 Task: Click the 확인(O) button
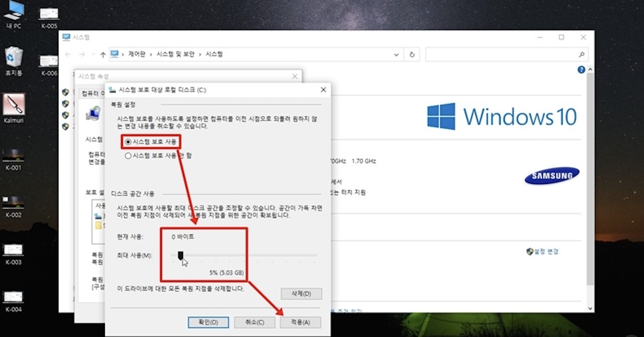[x=208, y=322]
